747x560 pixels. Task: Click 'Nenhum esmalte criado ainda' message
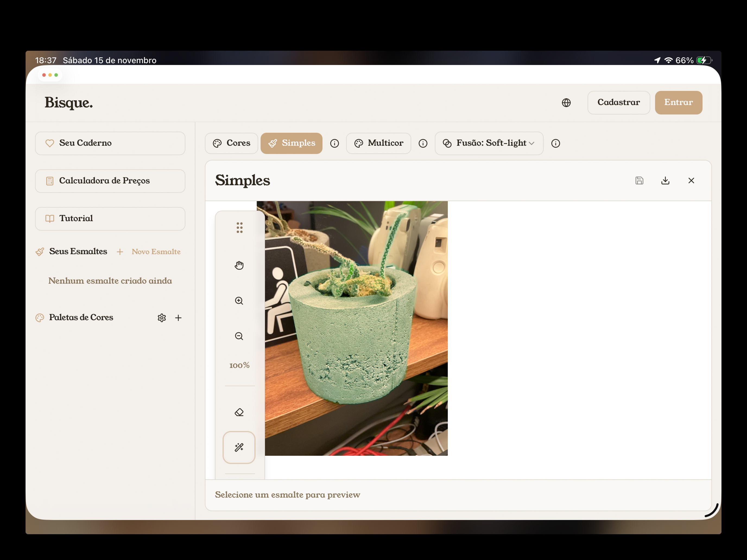click(x=110, y=281)
